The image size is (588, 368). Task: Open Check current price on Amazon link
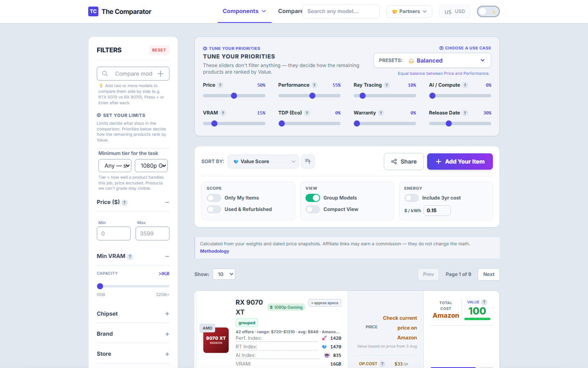coord(400,328)
